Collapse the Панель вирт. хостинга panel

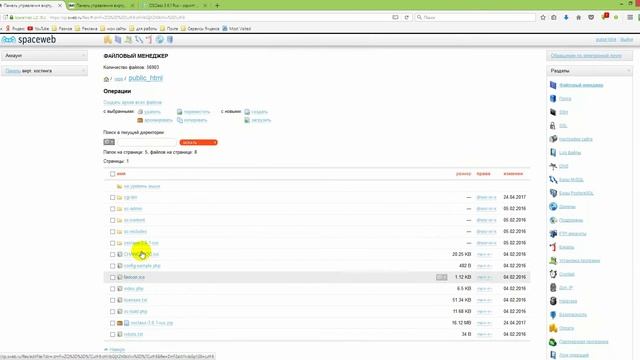click(x=83, y=71)
